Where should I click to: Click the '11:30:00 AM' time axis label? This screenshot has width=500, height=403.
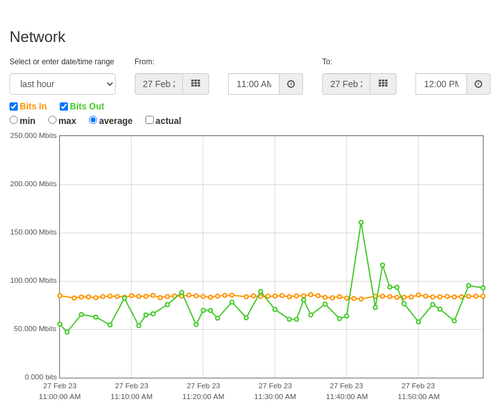click(275, 397)
